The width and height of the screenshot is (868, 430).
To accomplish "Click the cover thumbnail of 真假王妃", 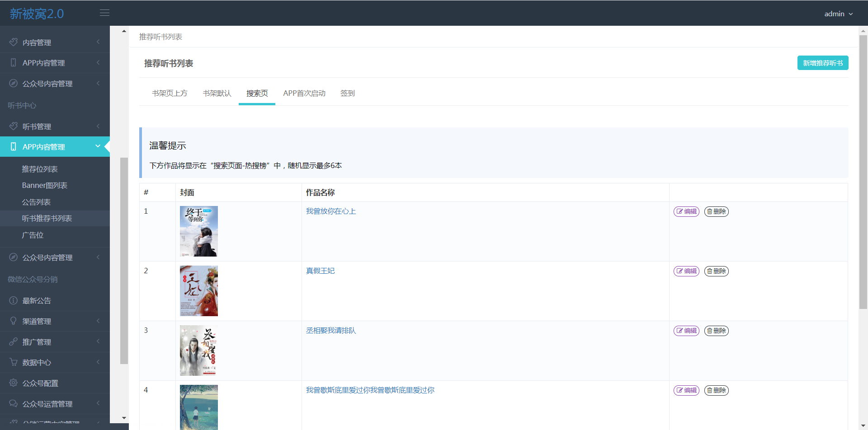I will pyautogui.click(x=199, y=291).
